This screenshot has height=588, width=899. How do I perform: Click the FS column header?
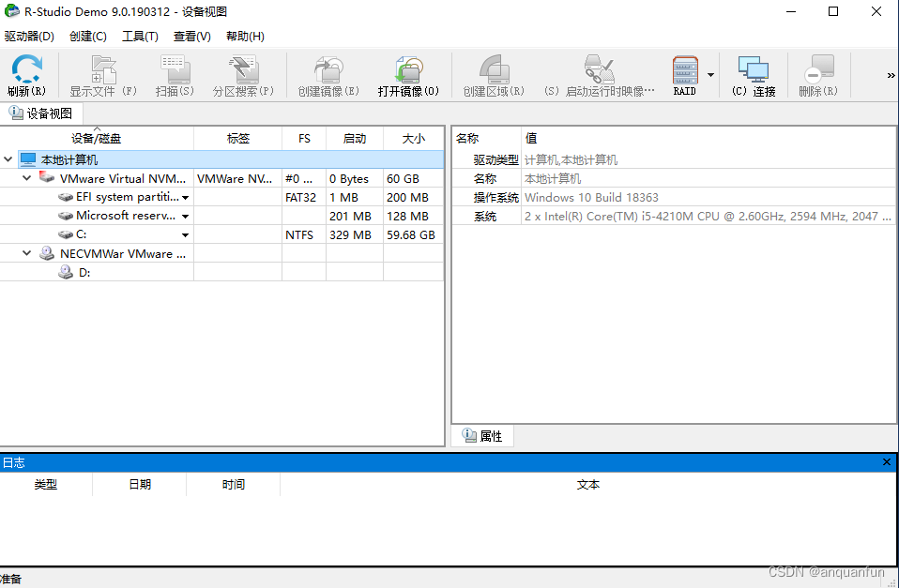[x=304, y=138]
